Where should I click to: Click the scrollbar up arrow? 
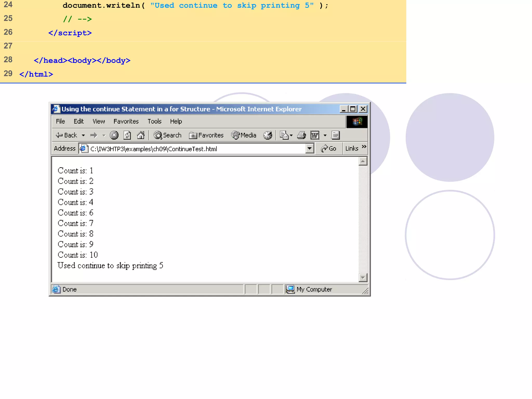(363, 161)
